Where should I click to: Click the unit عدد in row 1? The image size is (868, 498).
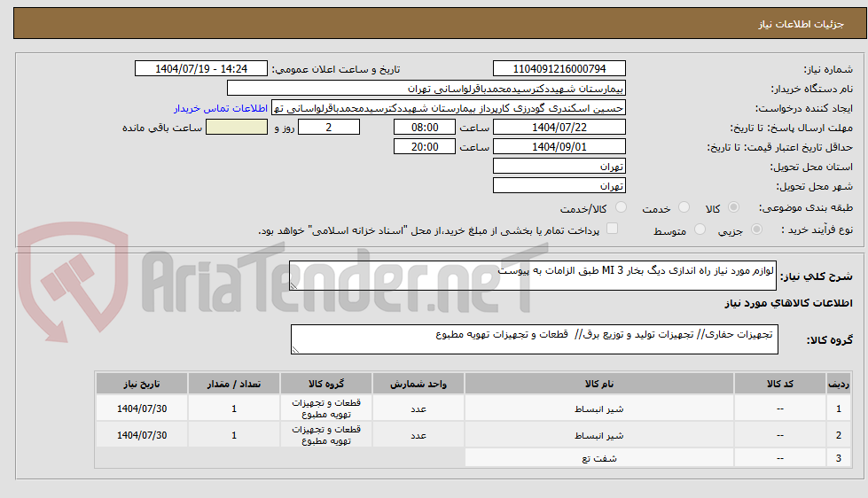pyautogui.click(x=418, y=409)
